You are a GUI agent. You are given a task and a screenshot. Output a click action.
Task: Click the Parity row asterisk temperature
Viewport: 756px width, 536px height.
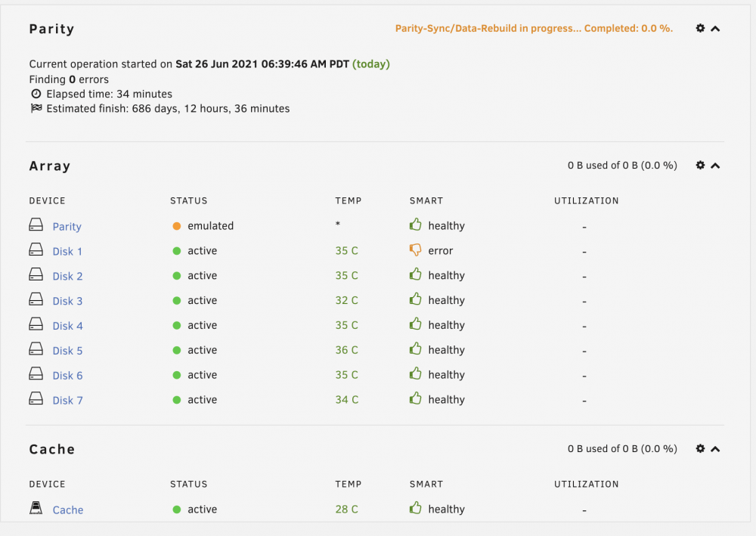[x=338, y=224]
